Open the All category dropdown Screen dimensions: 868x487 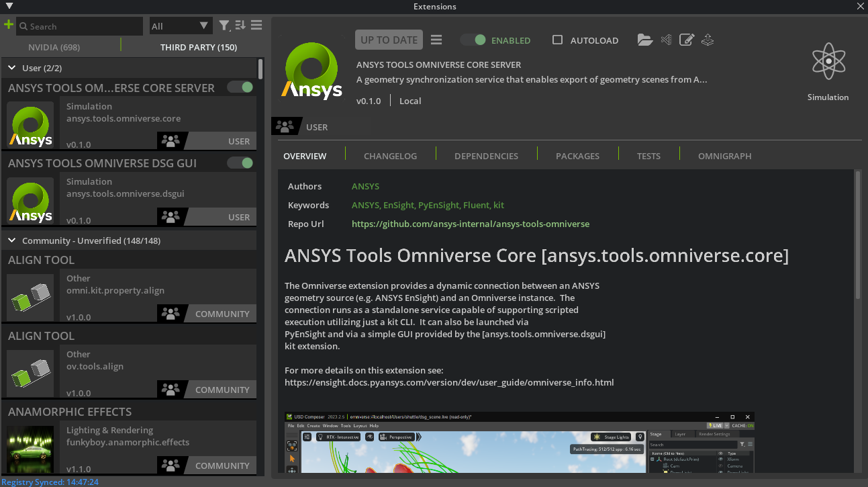(x=181, y=26)
